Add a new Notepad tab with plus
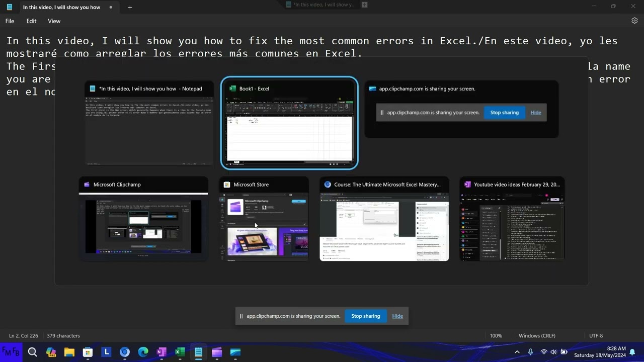 (x=130, y=7)
